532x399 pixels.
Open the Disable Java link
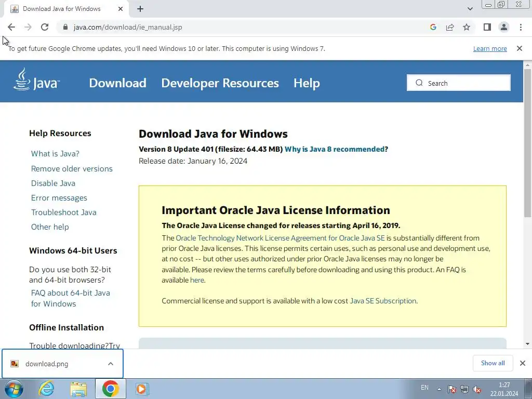point(54,183)
